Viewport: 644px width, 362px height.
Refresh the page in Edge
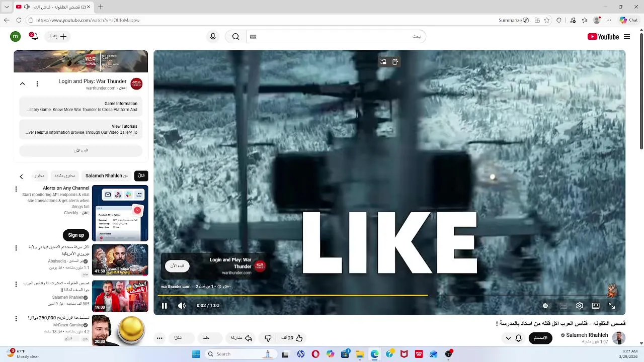pyautogui.click(x=19, y=20)
